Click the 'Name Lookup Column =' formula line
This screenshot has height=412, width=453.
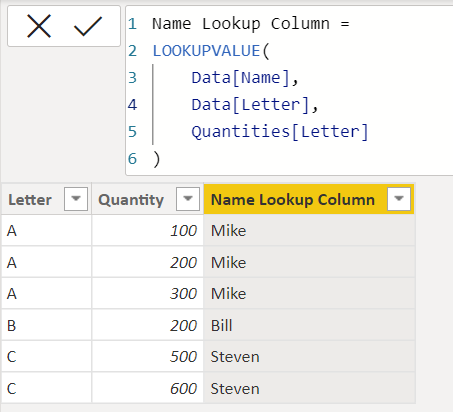click(x=251, y=24)
